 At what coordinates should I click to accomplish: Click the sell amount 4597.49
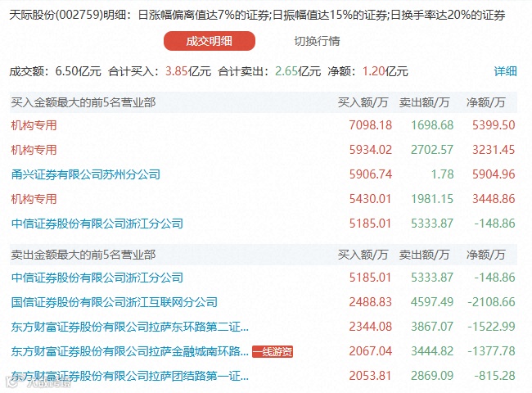click(x=432, y=301)
